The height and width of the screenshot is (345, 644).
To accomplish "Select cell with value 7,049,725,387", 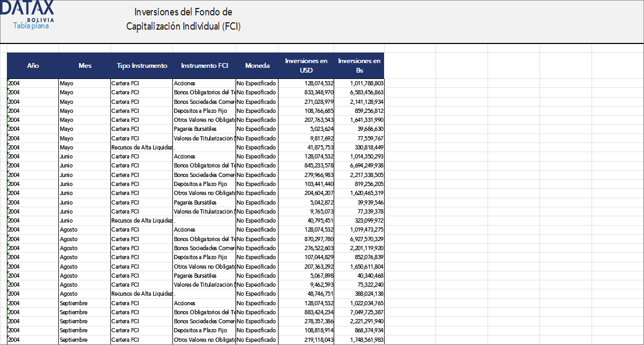I will pos(360,312).
